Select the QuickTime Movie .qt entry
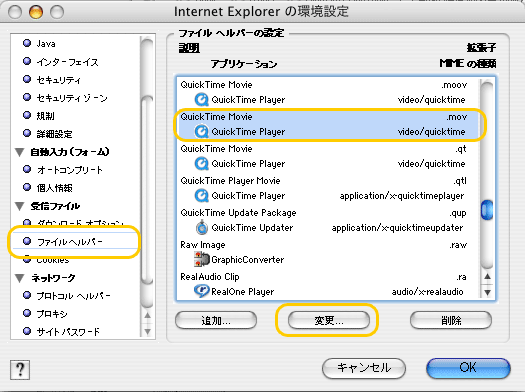The image size is (525, 392). [328, 156]
